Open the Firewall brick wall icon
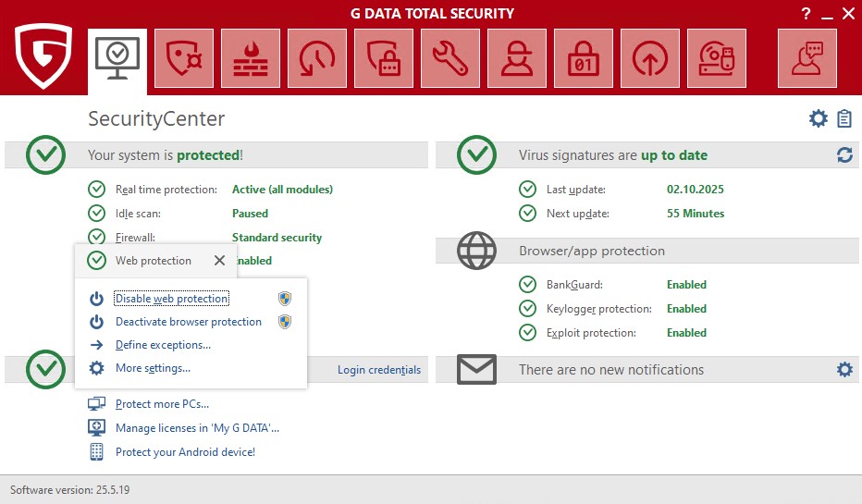 (251, 58)
